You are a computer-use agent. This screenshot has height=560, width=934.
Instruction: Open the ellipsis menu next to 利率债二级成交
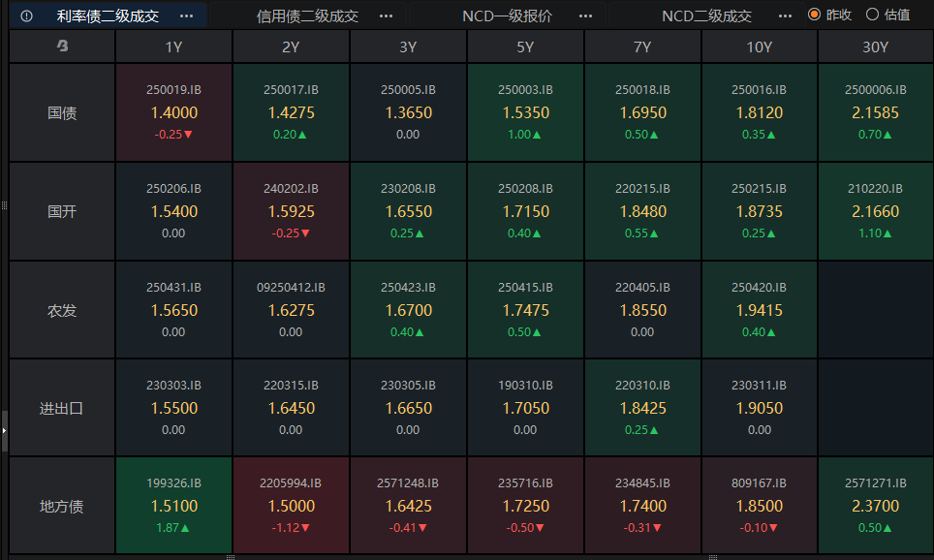point(187,16)
